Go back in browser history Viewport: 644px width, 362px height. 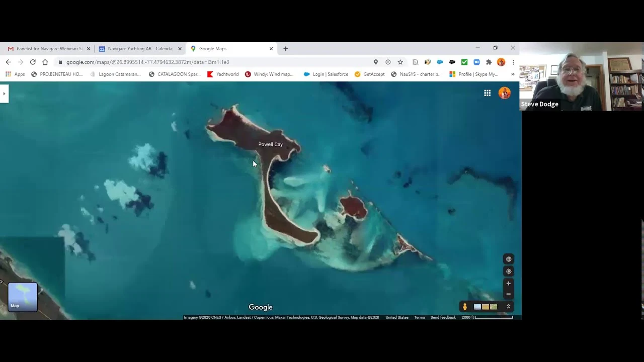pos(8,62)
